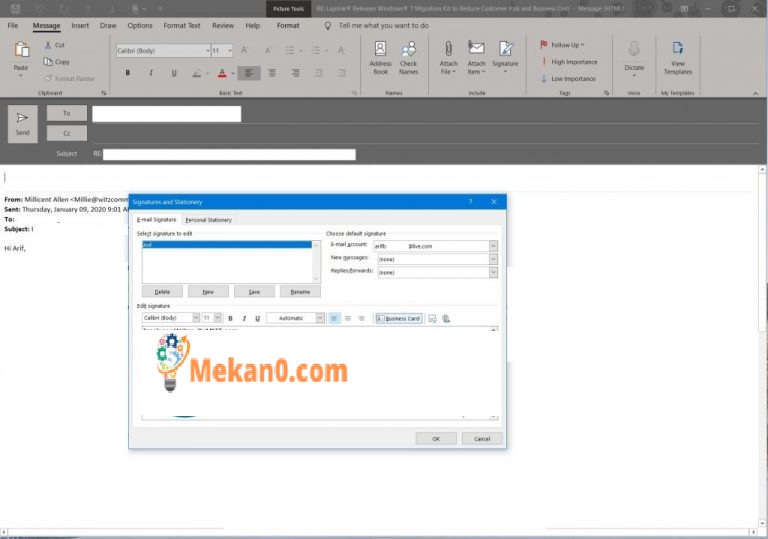This screenshot has width=768, height=539.
Task: Insert a hyperlink into the signature
Action: (446, 318)
